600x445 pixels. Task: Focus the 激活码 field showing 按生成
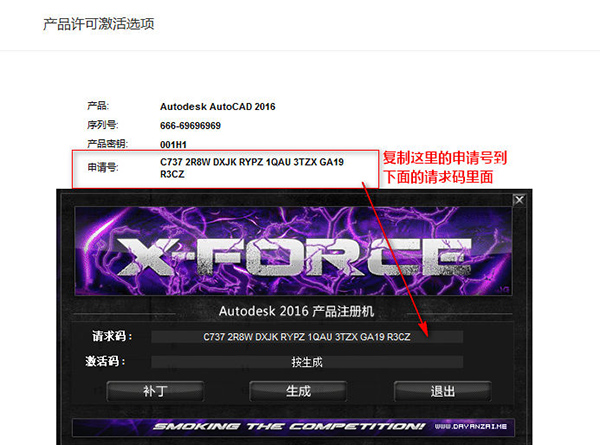tap(307, 362)
